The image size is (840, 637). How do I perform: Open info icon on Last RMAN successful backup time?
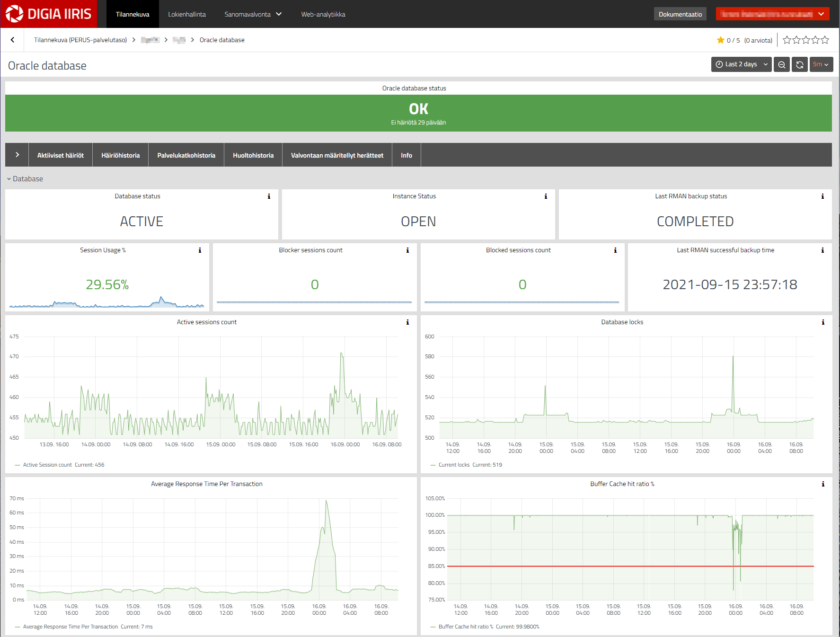(x=822, y=250)
